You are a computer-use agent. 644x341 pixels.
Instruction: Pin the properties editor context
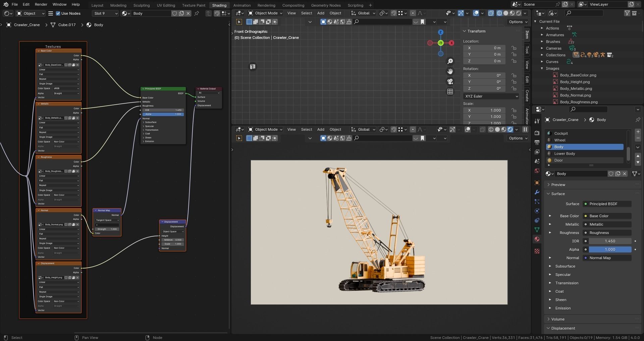tap(638, 120)
